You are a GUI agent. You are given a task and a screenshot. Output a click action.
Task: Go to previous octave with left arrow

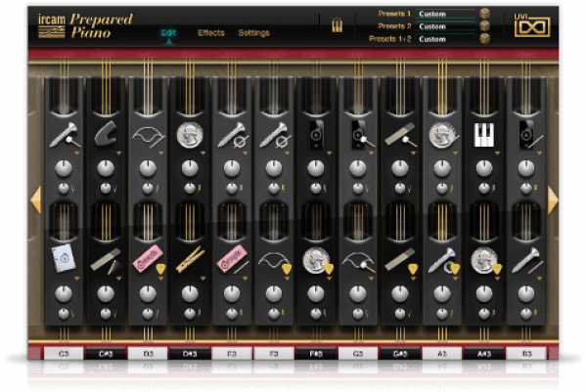coord(35,200)
